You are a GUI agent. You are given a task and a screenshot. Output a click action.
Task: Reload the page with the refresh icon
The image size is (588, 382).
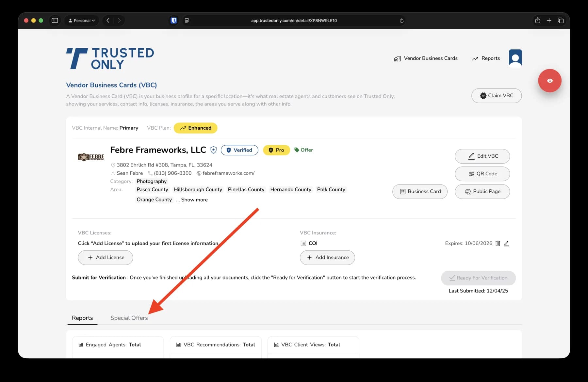tap(401, 21)
